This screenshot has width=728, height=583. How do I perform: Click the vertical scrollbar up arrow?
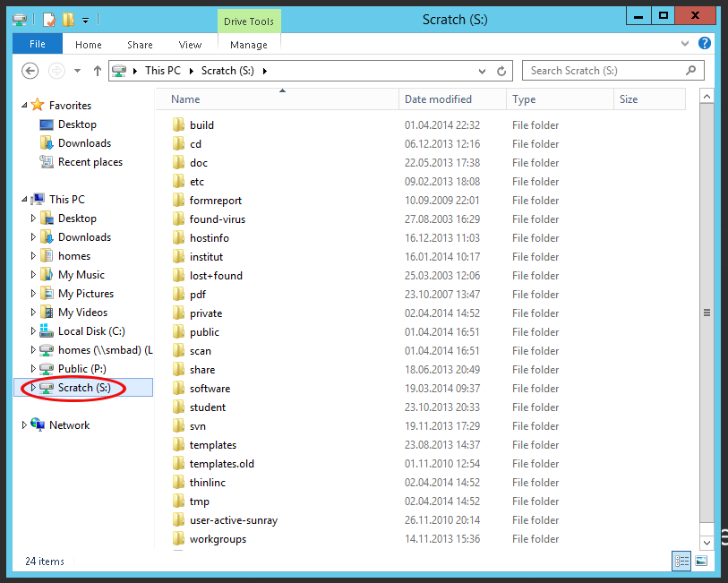[x=707, y=97]
